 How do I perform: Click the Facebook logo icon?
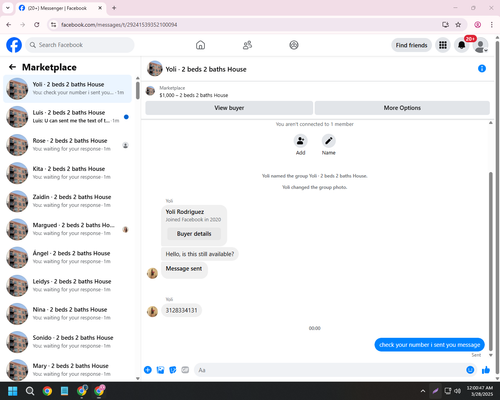(14, 45)
